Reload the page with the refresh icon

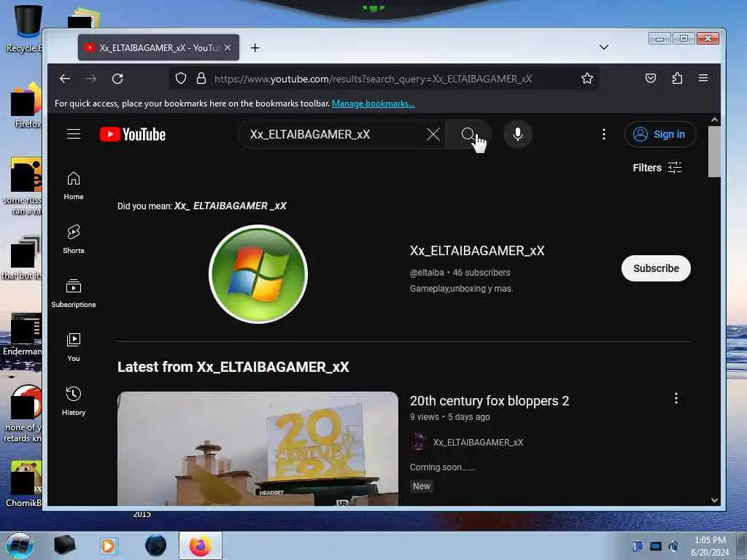tap(117, 79)
